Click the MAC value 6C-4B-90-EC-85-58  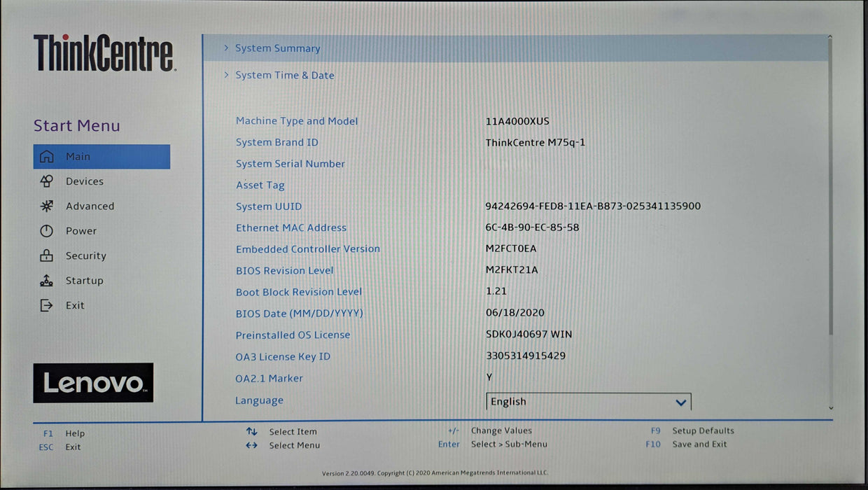pos(532,227)
